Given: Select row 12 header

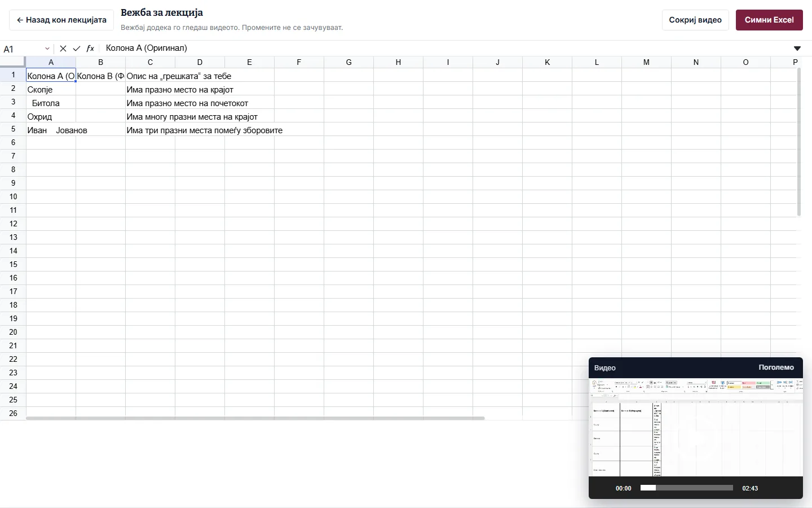Looking at the screenshot, I should (13, 224).
